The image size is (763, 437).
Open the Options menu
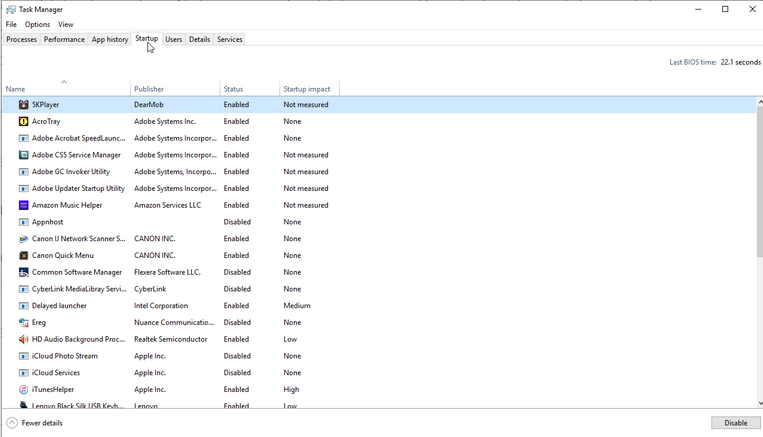tap(37, 24)
